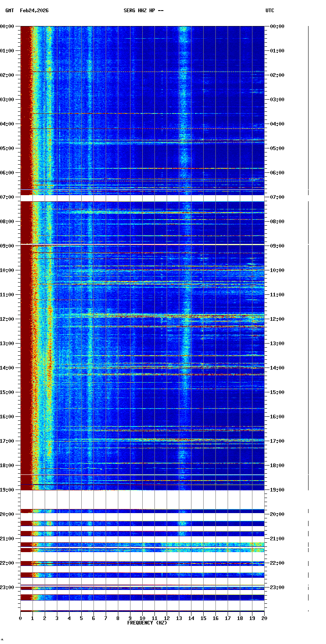This screenshot has height=644, width=326.
Task: Click the SERG HHZ HP station title
Action: (143, 11)
